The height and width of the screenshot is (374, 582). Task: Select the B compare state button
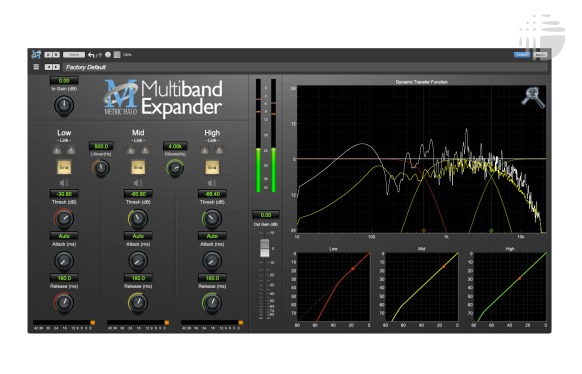coord(56,55)
